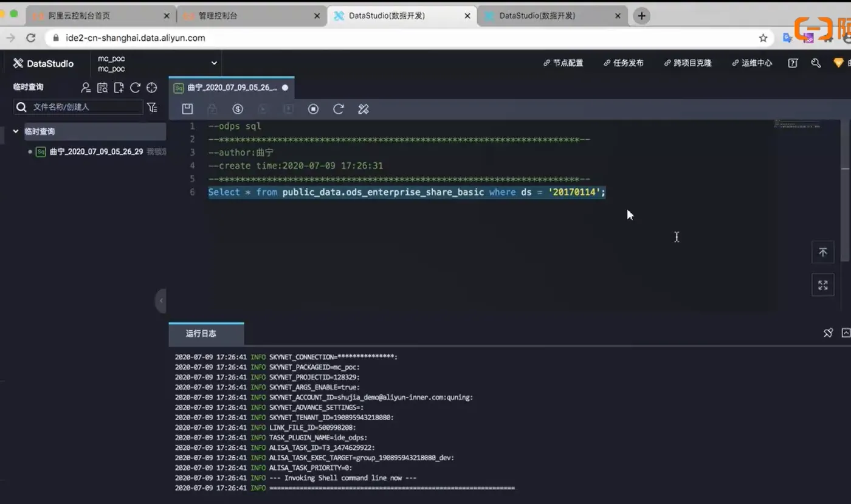Reload the editor with the refresh icon
Viewport: 851px width, 504px height.
tap(339, 109)
